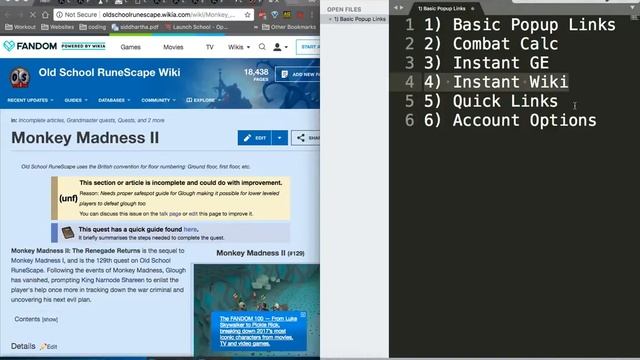
Task: Open the user account avatar menu
Action: point(280,47)
